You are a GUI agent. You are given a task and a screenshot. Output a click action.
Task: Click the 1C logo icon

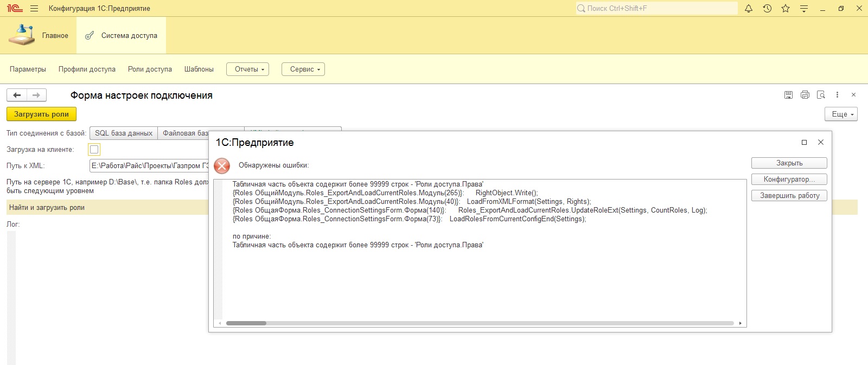coord(15,8)
